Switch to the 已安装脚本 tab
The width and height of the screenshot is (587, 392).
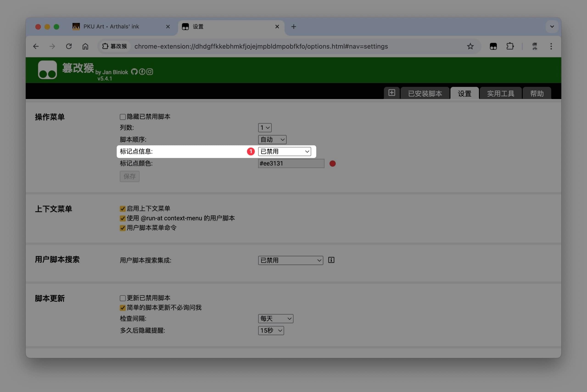[x=425, y=94]
